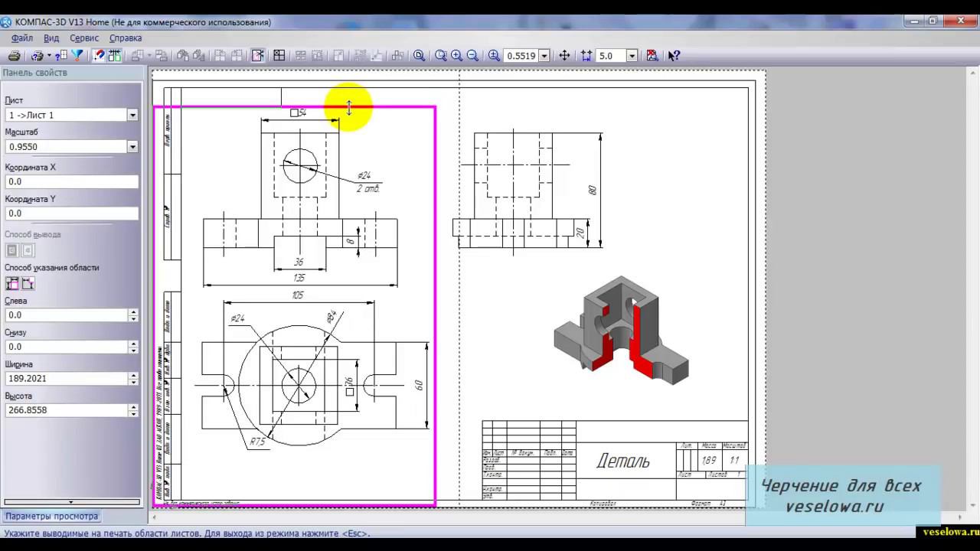Select the pan move-arrows tool
This screenshot has width=980, height=551.
(564, 56)
